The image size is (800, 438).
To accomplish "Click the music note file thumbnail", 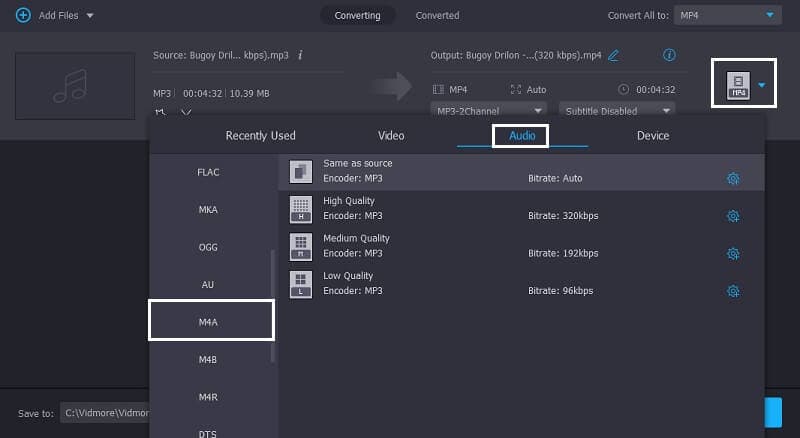I will [75, 86].
